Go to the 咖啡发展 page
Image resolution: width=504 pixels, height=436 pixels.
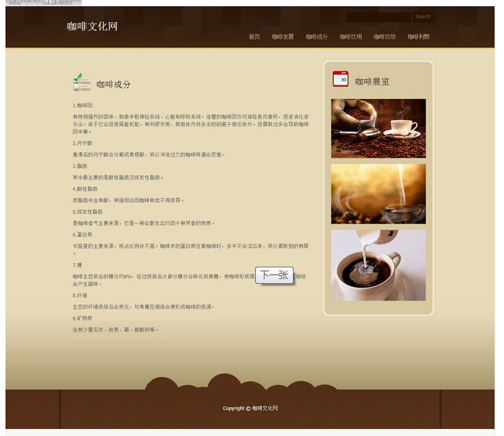283,37
